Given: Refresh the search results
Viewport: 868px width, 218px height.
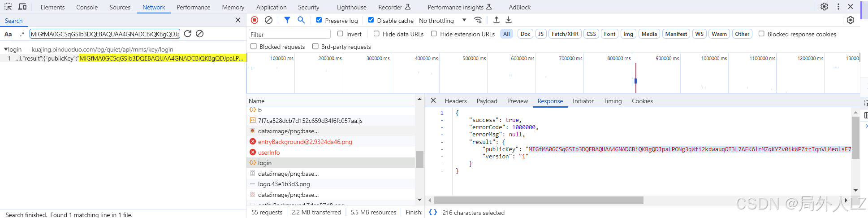Looking at the screenshot, I should click(x=188, y=34).
